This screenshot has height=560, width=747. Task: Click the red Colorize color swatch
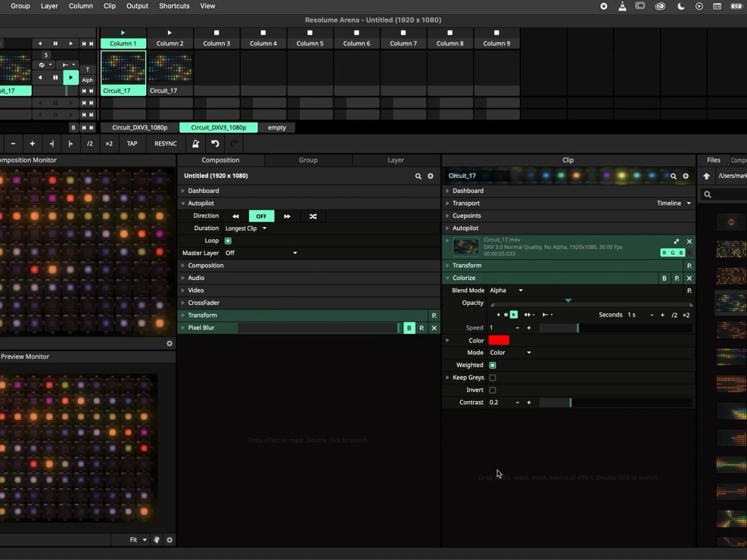(x=499, y=340)
